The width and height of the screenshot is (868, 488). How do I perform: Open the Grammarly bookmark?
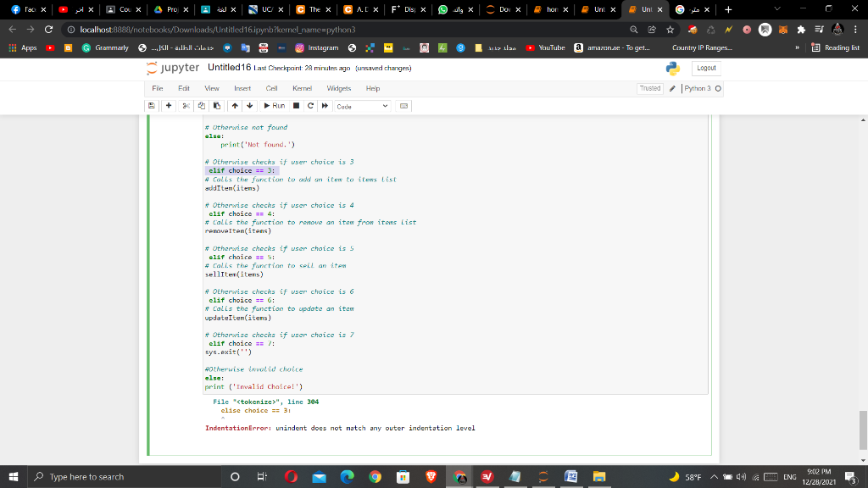[105, 47]
